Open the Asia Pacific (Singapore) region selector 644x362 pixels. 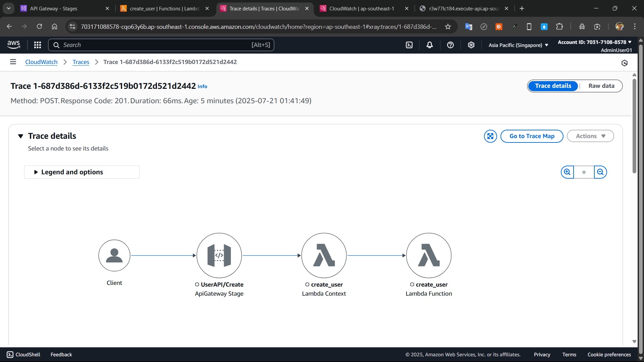point(518,45)
